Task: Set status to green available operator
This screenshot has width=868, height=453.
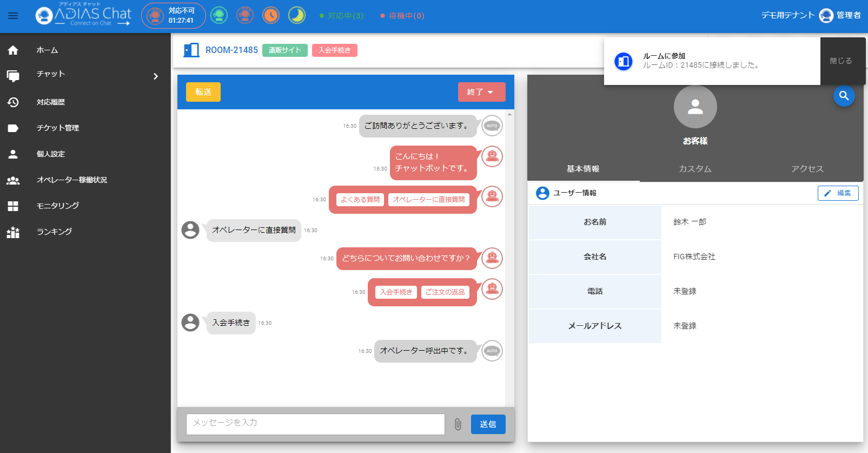Action: pos(219,15)
